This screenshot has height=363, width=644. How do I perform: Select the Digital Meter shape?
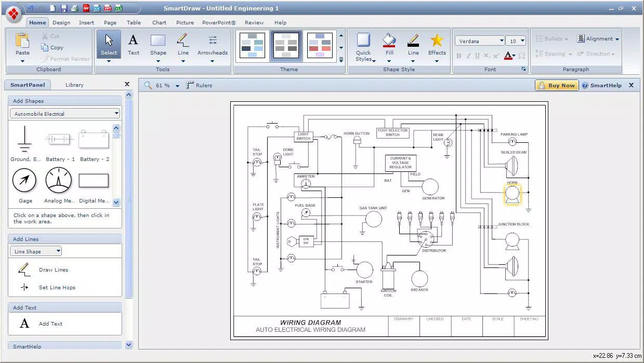[x=94, y=185]
